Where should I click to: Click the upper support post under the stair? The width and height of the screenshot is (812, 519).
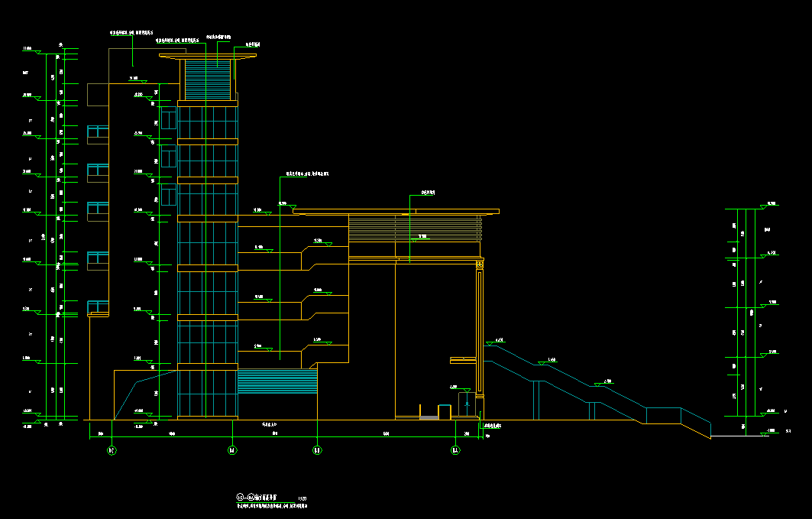(x=538, y=400)
